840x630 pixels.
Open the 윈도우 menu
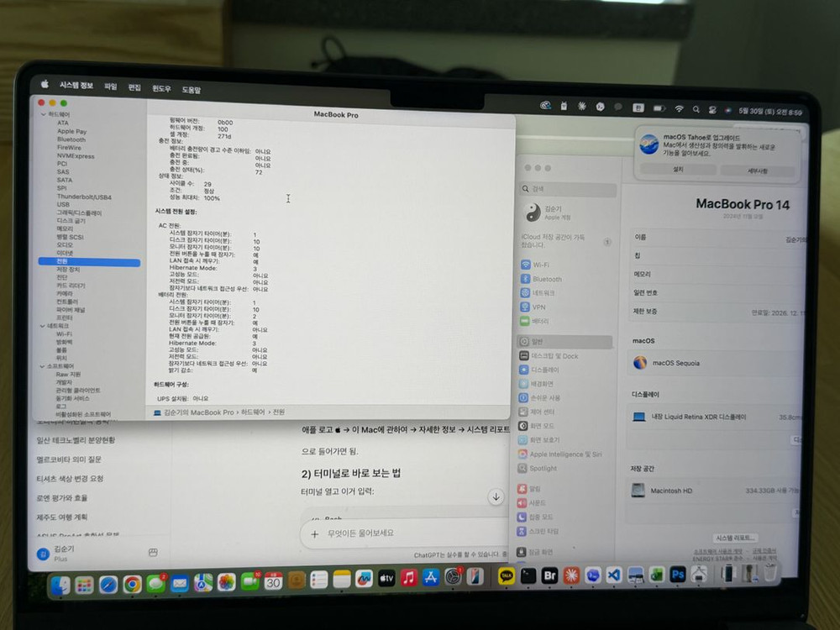(161, 88)
